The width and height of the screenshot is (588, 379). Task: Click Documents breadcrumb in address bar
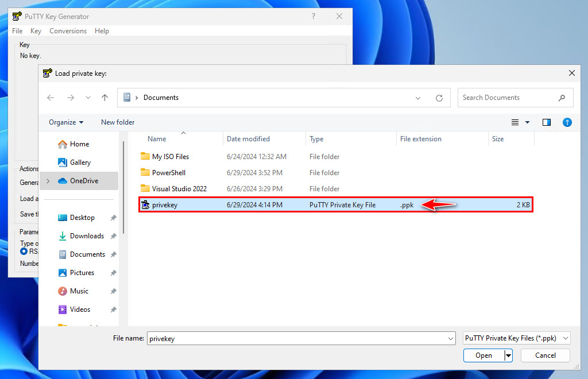click(161, 98)
